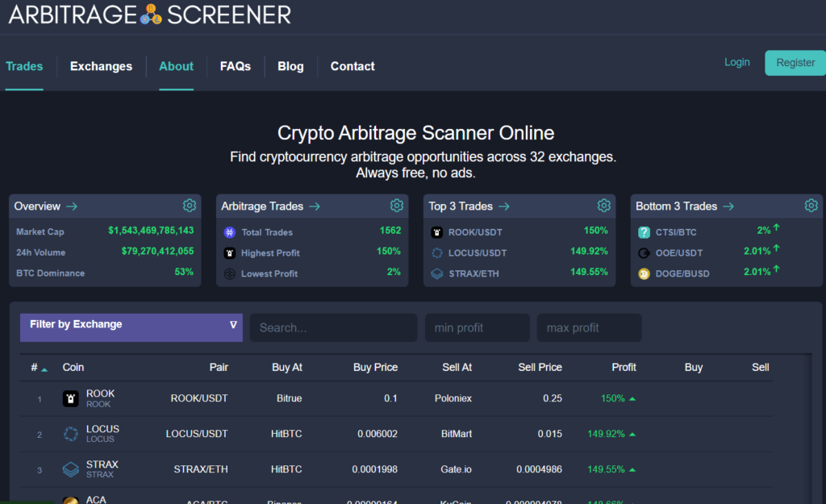Click the Total Trades count 1562
The image size is (826, 504).
390,231
